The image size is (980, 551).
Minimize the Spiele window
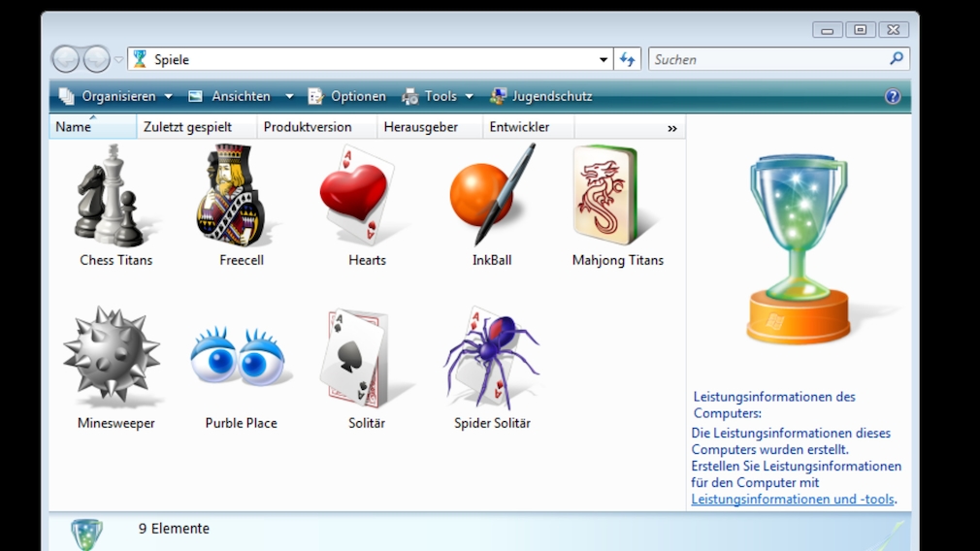point(828,29)
